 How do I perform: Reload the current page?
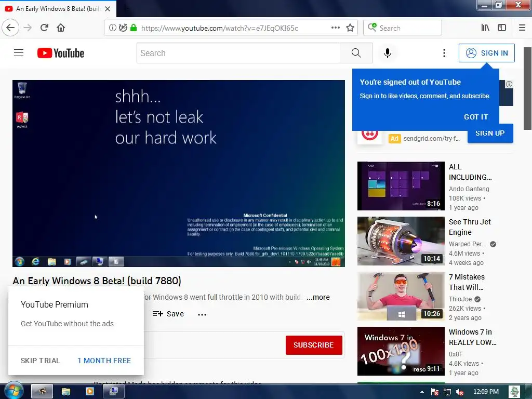click(45, 28)
